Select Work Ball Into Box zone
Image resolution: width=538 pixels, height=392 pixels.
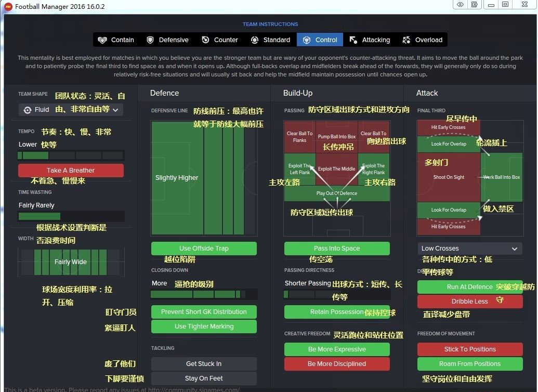pyautogui.click(x=502, y=177)
